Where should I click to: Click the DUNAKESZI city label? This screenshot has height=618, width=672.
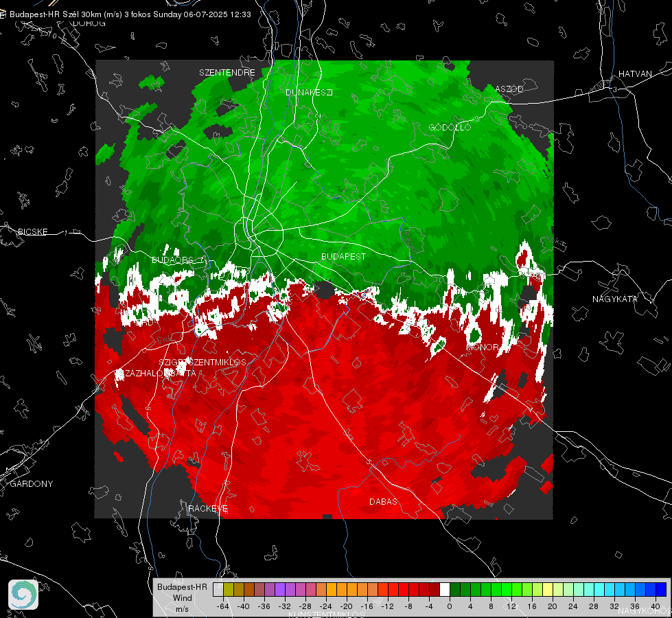point(309,92)
